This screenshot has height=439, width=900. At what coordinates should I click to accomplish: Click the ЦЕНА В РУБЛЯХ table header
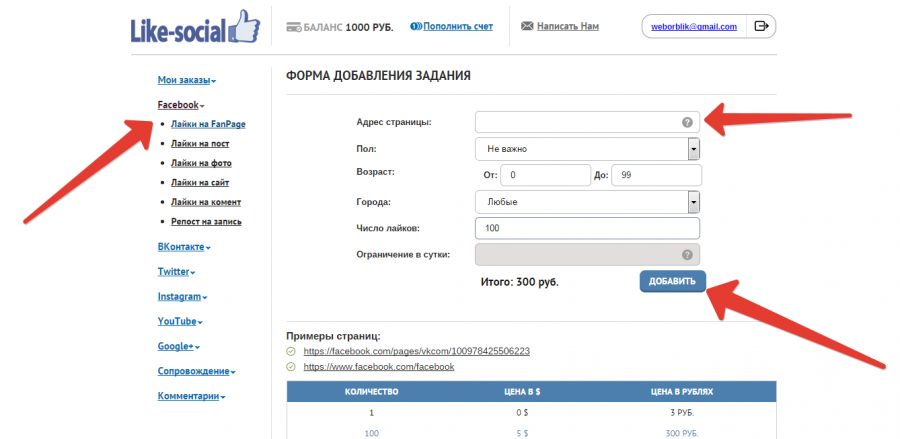click(x=682, y=392)
